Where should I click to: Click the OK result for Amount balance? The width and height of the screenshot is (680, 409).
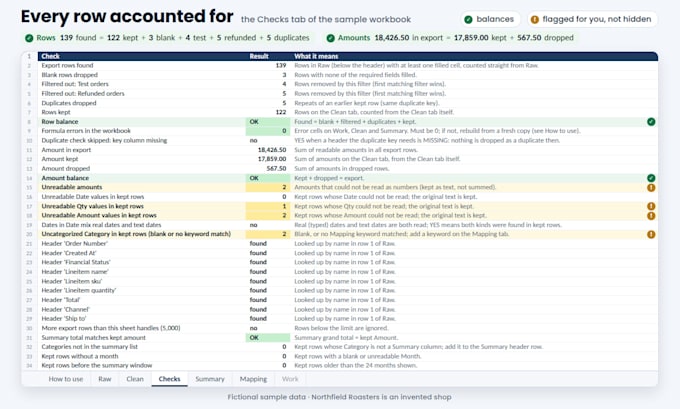[268, 178]
